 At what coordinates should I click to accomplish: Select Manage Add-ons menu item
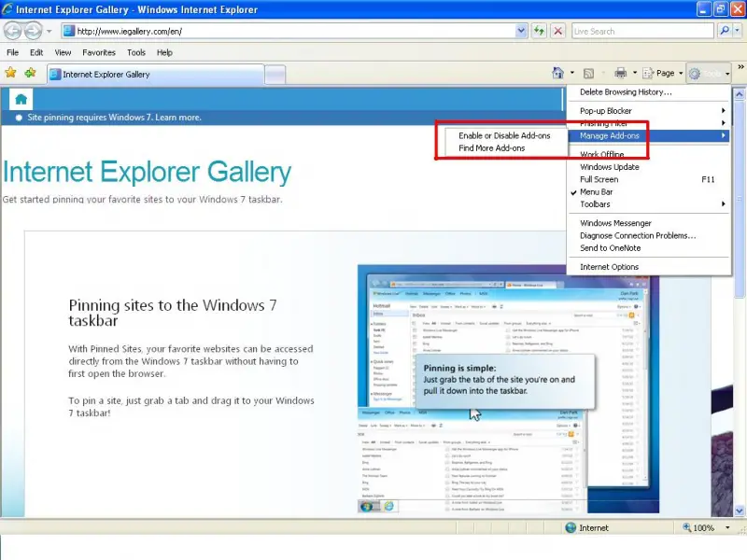tap(649, 135)
